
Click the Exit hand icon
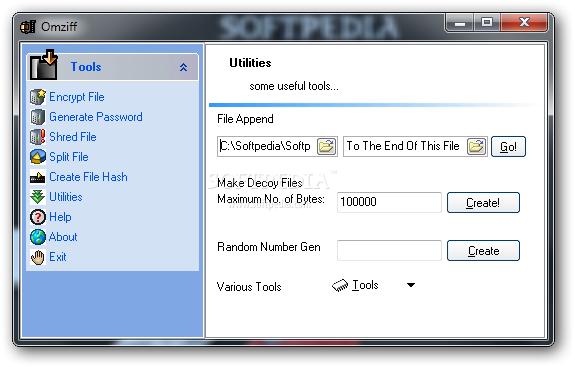[38, 257]
